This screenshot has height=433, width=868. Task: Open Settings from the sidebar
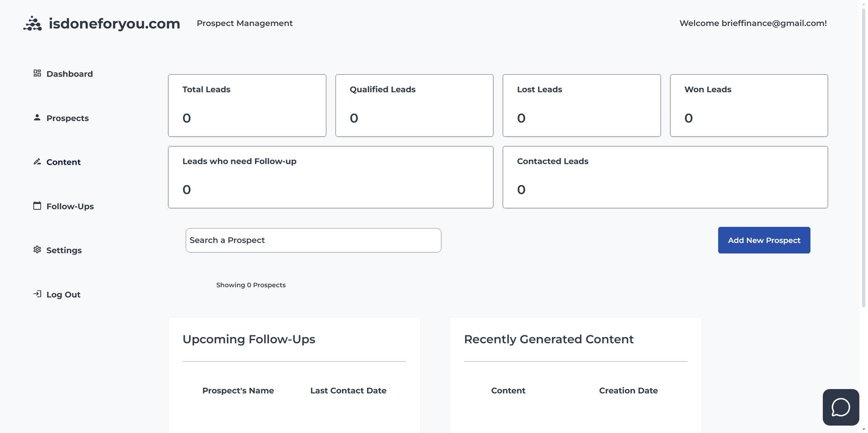(64, 250)
